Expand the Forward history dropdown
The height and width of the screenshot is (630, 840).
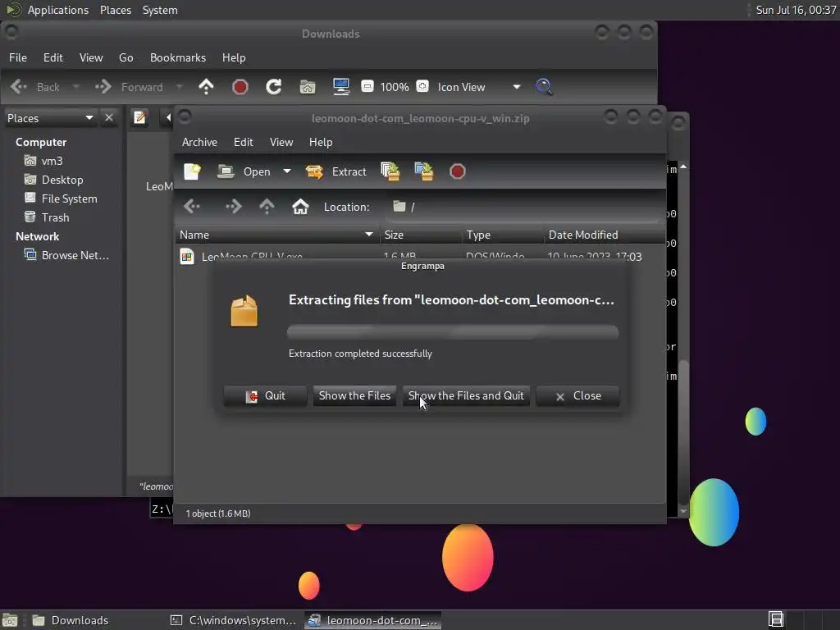click(x=179, y=87)
